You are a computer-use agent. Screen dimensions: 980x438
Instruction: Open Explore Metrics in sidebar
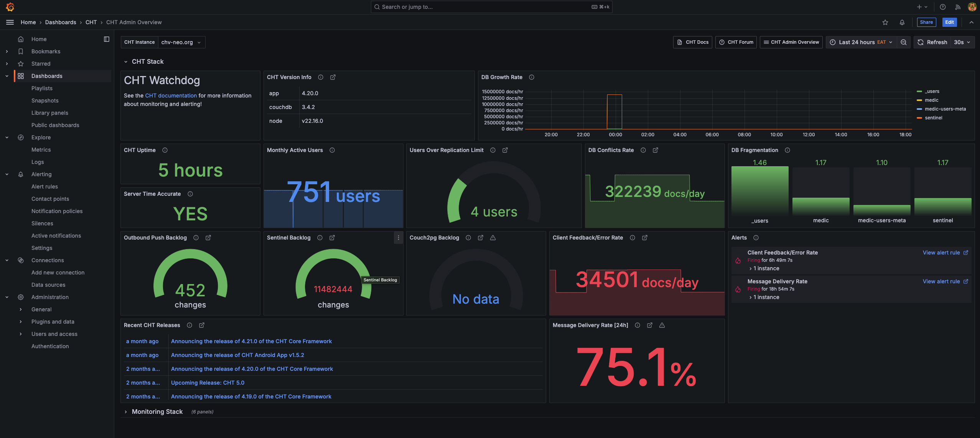click(41, 150)
